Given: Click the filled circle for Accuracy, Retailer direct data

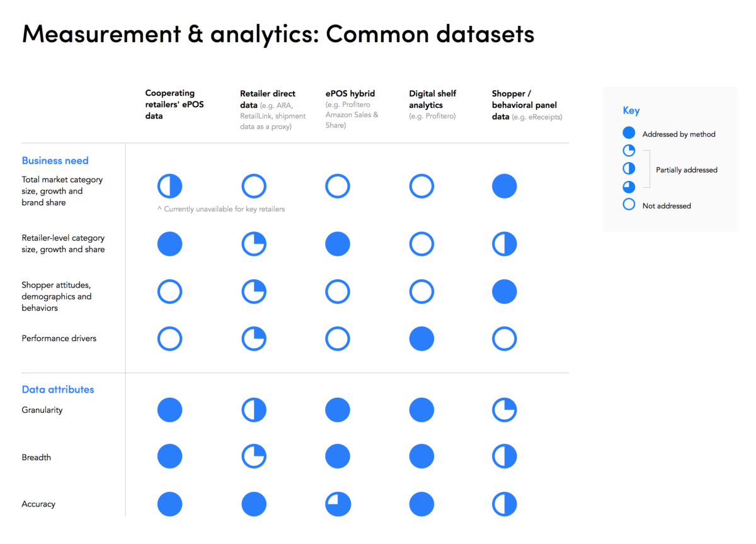Looking at the screenshot, I should point(254,504).
